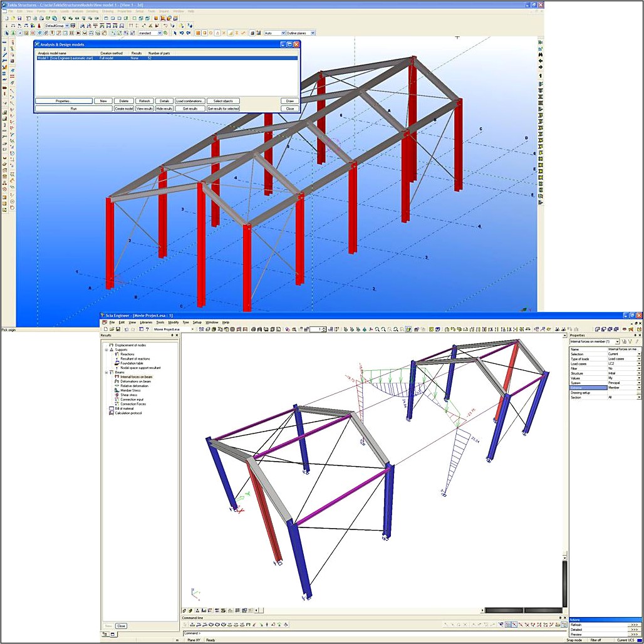Click arrow pointer select icon in Tekla toolbar
The width and height of the screenshot is (644, 644).
(x=175, y=33)
